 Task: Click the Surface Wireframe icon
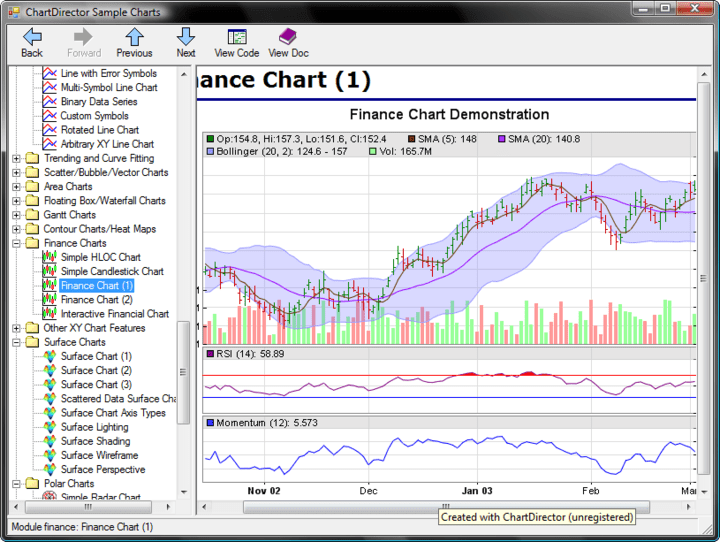50,455
